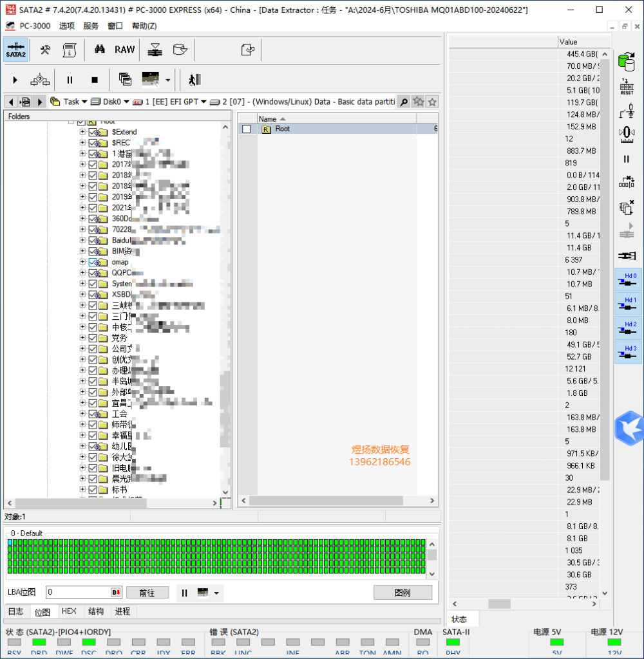
Task: Click the magnifier search icon in path bar
Action: point(404,102)
